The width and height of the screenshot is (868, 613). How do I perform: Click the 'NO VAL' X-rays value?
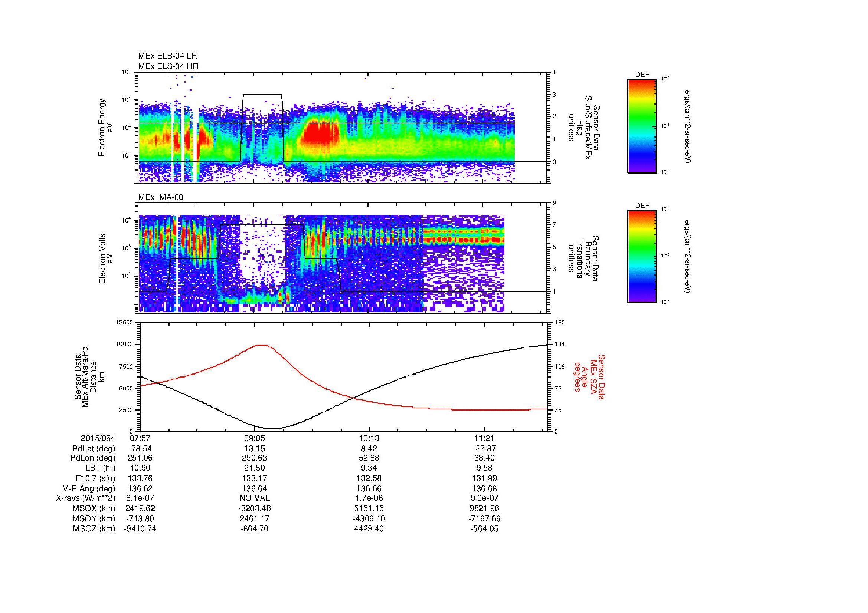click(x=255, y=498)
